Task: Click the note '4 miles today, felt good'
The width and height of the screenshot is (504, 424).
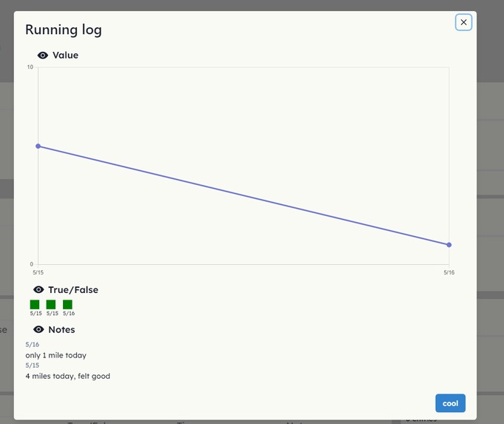Action: click(68, 376)
